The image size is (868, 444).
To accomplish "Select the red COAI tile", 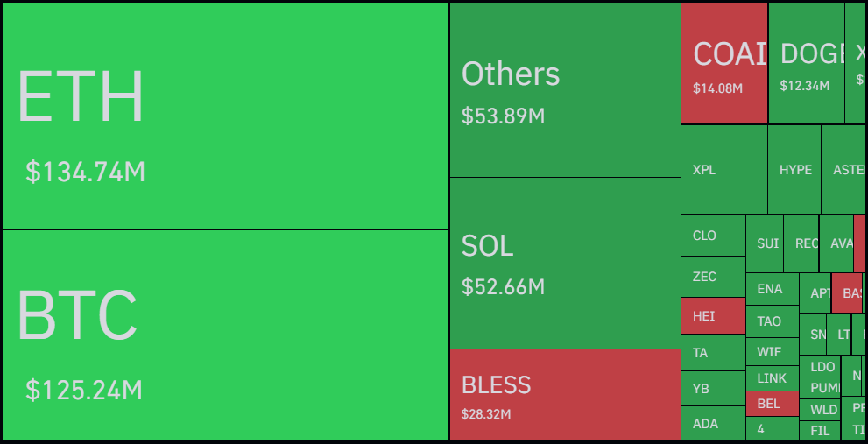I will click(x=724, y=63).
